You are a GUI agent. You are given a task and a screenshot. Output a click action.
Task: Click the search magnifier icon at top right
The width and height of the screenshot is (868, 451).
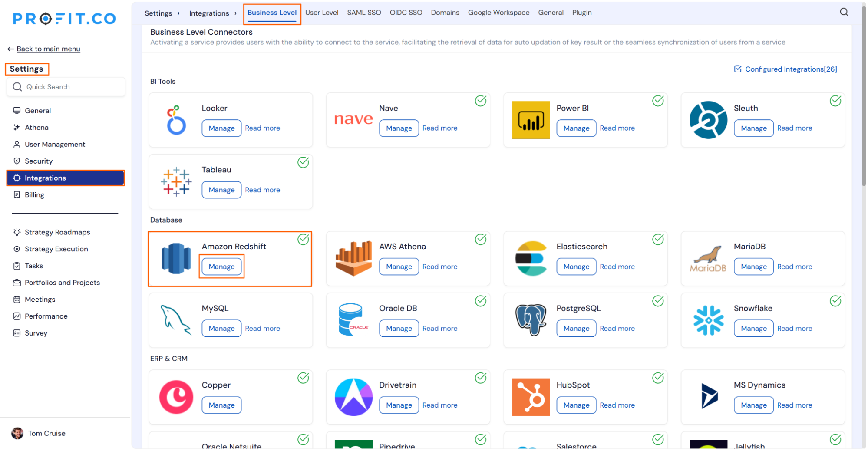843,12
